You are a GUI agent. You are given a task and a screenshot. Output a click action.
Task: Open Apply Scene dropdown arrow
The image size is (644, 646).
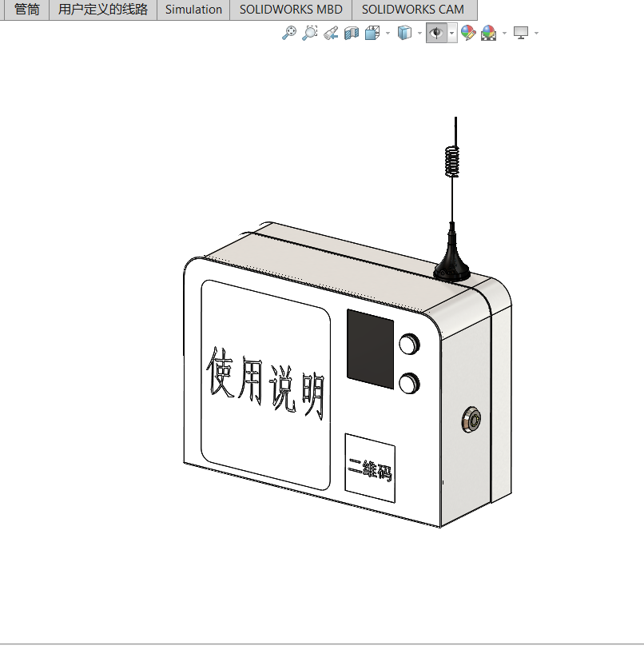(x=504, y=33)
